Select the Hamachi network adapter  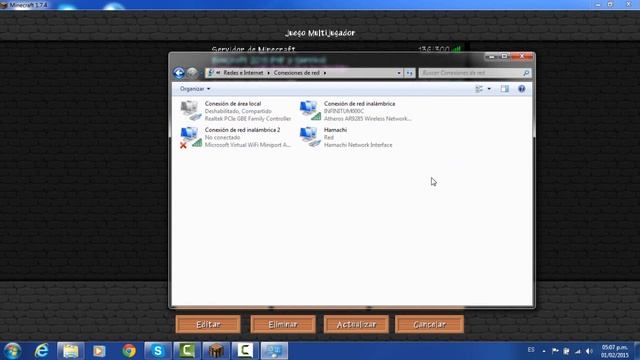pyautogui.click(x=346, y=137)
